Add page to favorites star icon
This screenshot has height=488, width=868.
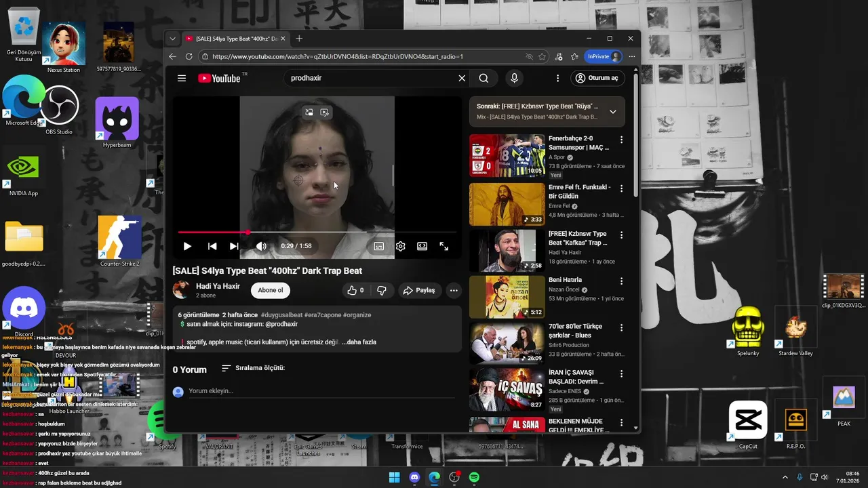(542, 57)
